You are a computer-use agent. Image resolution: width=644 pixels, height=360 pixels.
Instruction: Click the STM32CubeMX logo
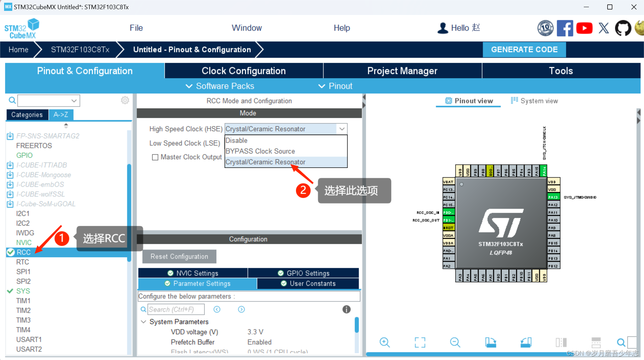pos(22,28)
